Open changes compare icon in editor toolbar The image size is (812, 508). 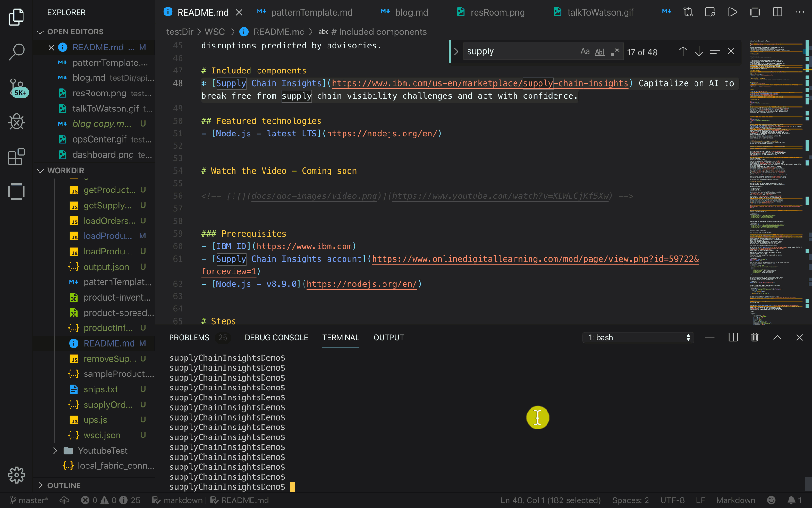688,12
